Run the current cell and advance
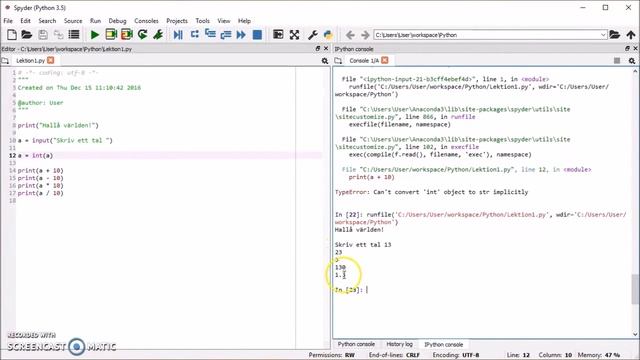640x360 pixels. (127, 35)
